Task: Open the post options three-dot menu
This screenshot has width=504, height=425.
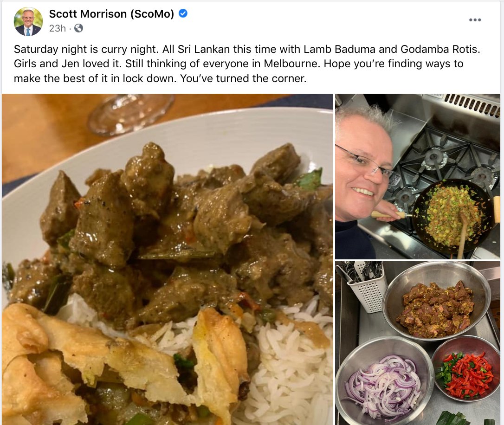Action: click(475, 20)
